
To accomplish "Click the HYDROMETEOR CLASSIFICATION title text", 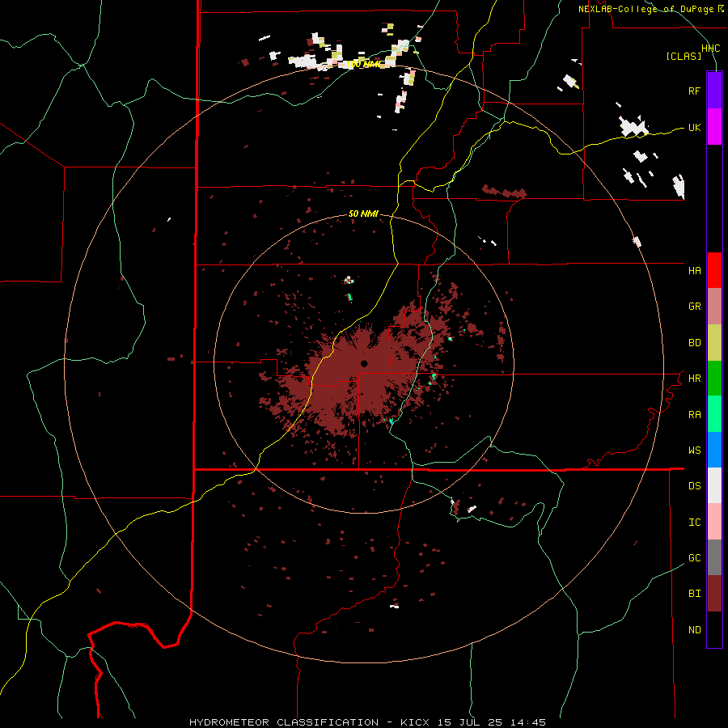I will pyautogui.click(x=284, y=722).
